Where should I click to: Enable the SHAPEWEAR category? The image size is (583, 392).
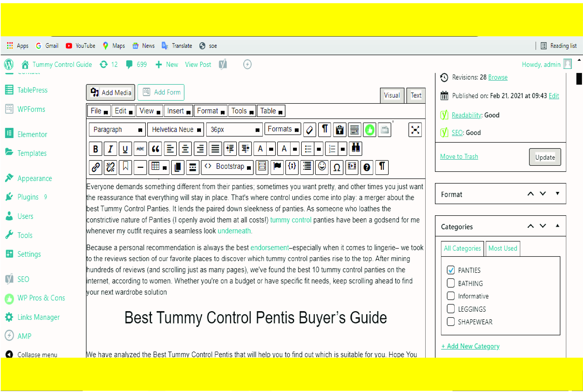pyautogui.click(x=450, y=321)
